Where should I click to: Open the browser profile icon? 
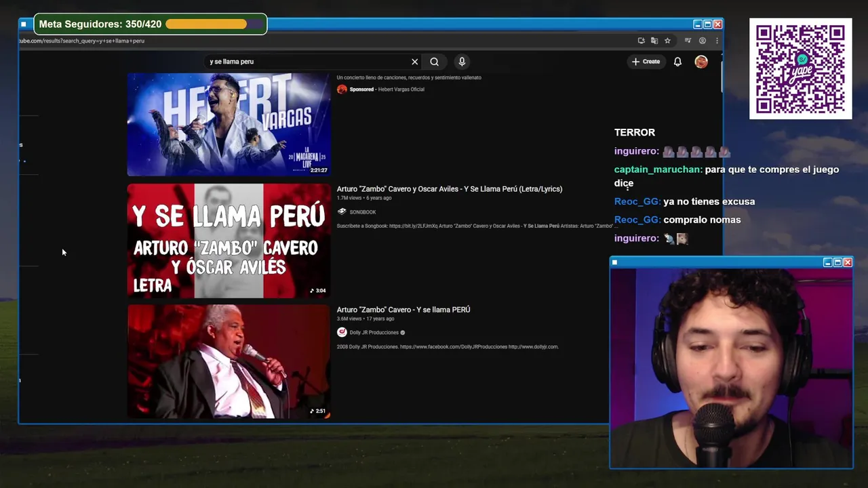point(703,41)
